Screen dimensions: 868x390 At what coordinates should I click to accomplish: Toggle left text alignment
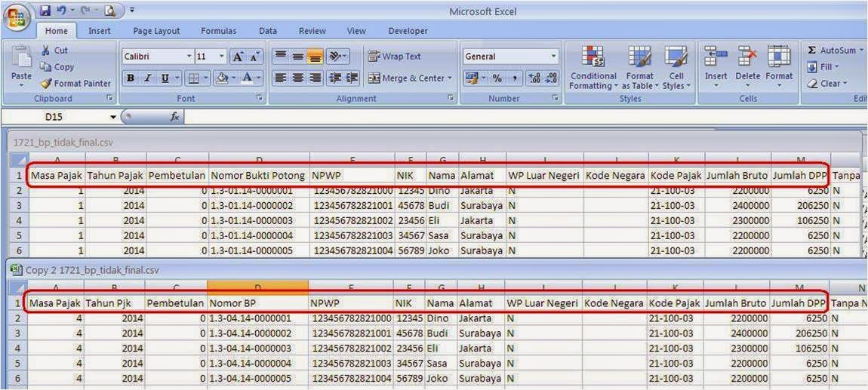(281, 78)
